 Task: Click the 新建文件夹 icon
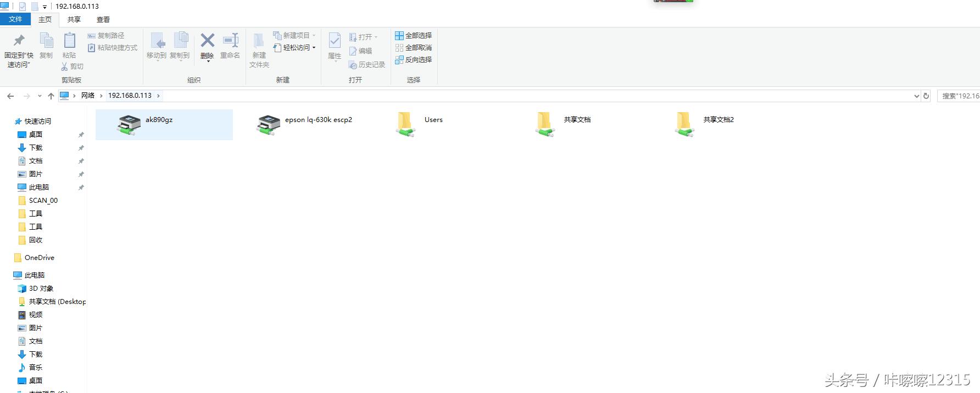259,41
